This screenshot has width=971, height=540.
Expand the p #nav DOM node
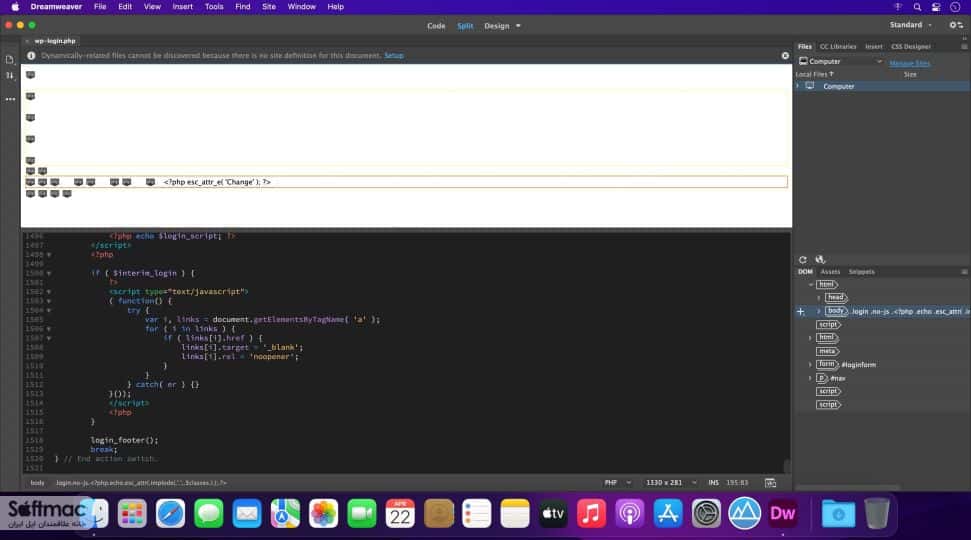click(x=811, y=378)
